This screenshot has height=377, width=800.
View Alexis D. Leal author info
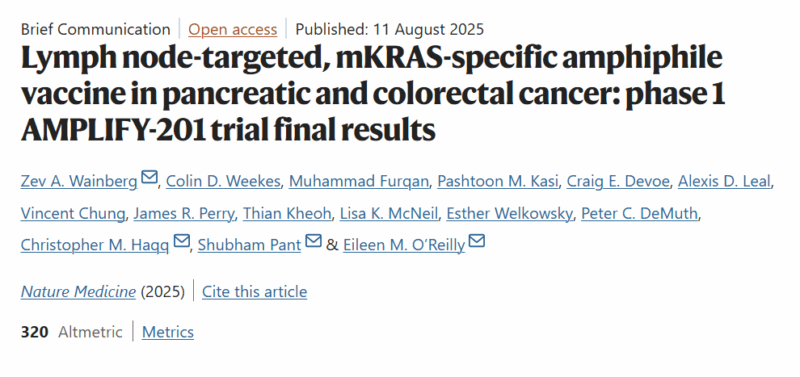tap(724, 181)
